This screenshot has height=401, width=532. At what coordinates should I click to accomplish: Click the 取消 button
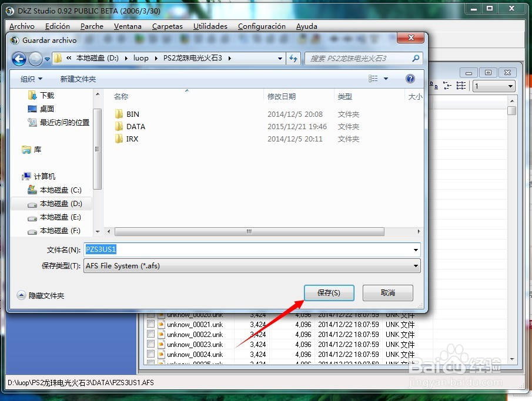pos(388,293)
